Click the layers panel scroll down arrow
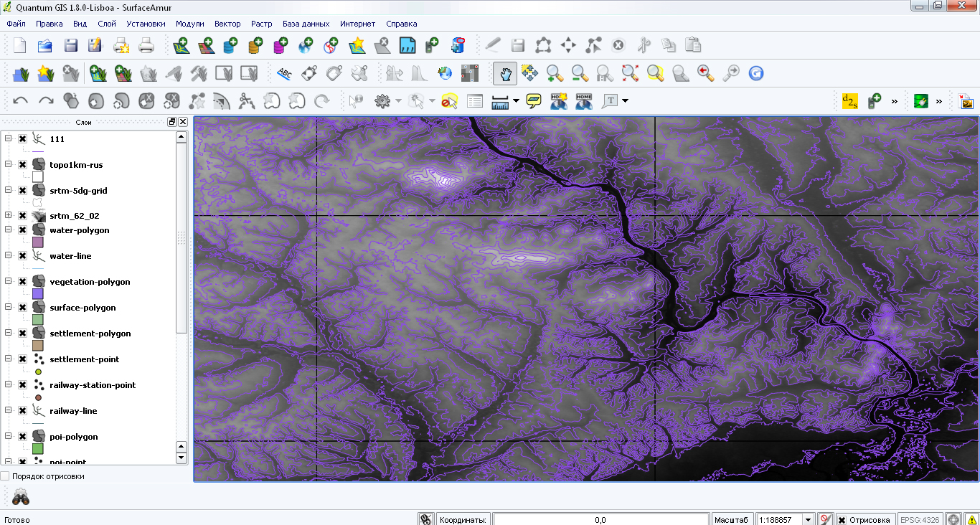This screenshot has width=980, height=525. click(x=182, y=458)
